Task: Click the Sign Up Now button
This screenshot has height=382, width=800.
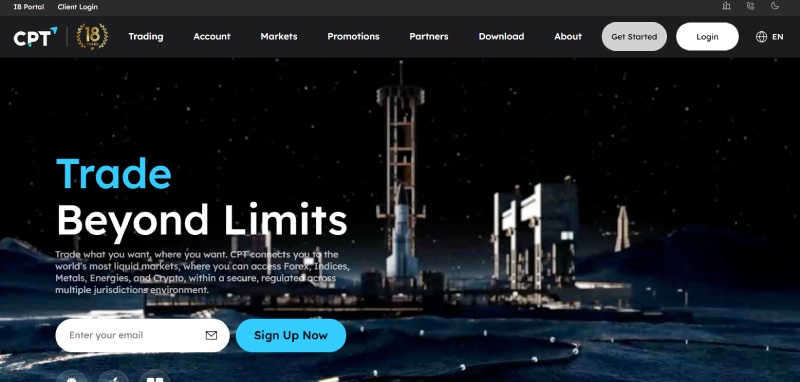Action: (x=291, y=336)
